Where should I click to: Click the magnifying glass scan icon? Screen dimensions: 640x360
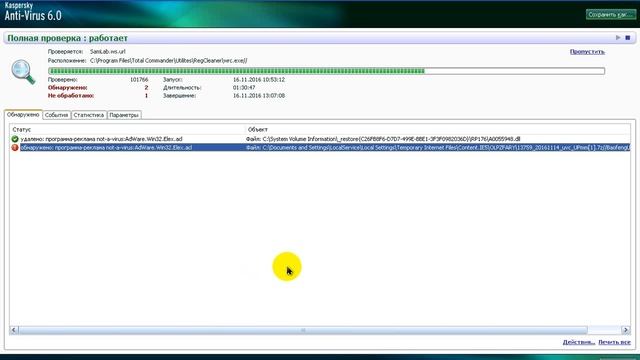(x=23, y=72)
